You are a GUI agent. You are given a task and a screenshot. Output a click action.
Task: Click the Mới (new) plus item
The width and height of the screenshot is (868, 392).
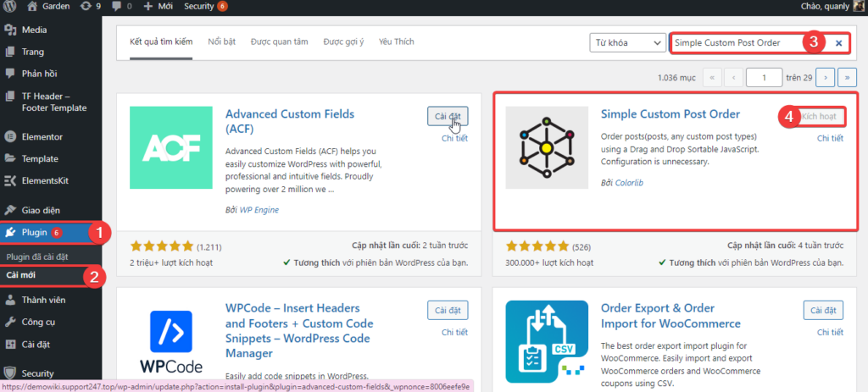pos(159,6)
